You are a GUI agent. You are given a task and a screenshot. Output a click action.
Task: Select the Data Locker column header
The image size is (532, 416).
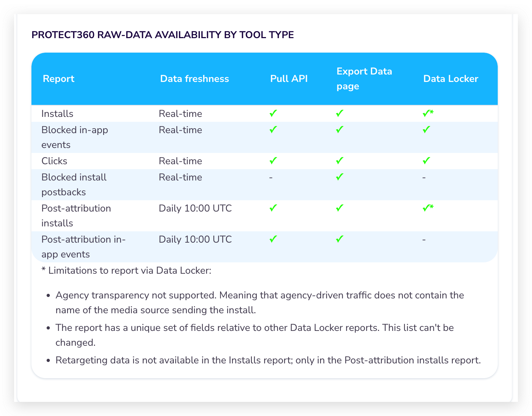coord(450,79)
